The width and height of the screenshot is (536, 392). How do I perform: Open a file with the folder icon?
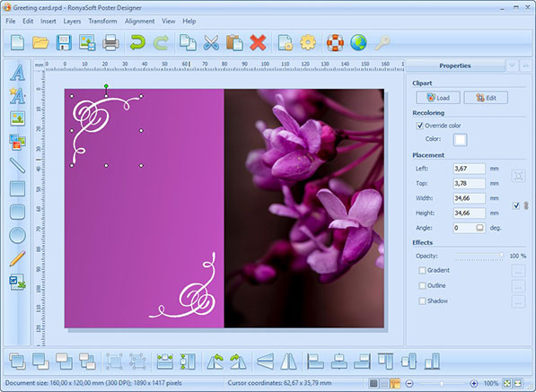click(40, 43)
